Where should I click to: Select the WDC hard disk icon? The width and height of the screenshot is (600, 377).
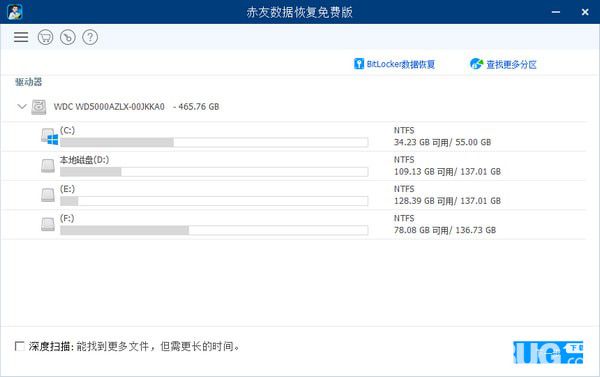[x=39, y=107]
